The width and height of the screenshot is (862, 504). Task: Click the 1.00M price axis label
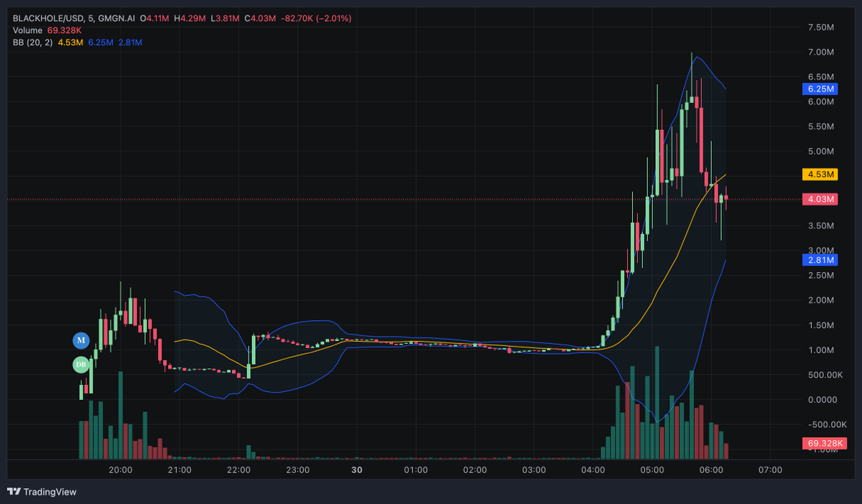(x=820, y=350)
